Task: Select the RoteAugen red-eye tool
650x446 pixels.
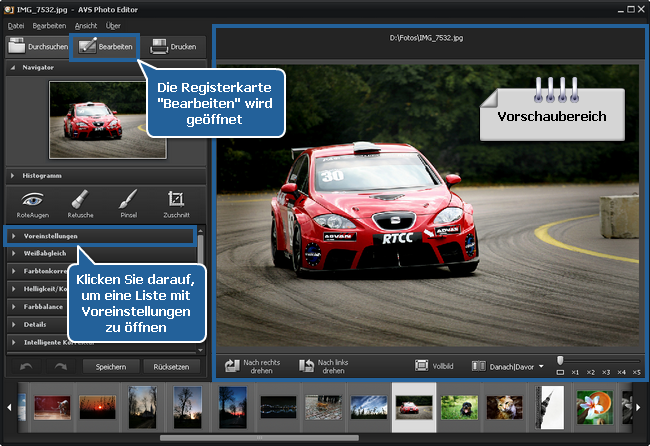Action: click(x=33, y=203)
